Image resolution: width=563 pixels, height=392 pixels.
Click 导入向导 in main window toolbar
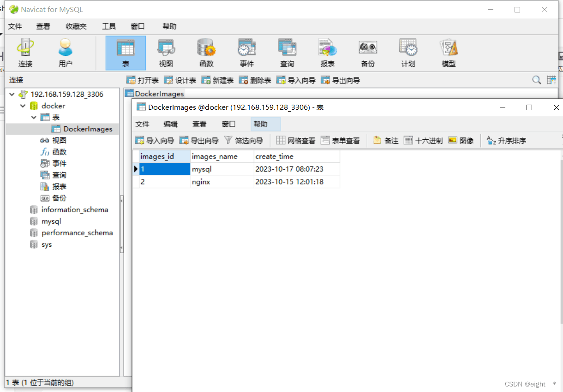click(296, 80)
